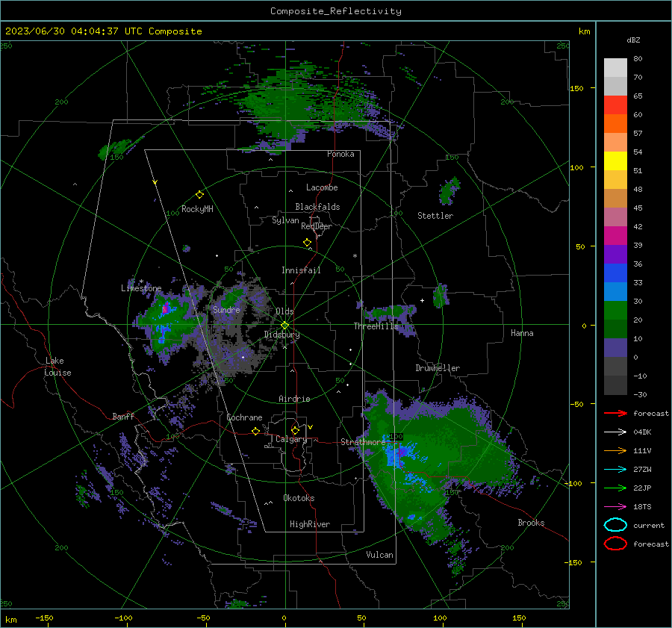
Task: Click the white plus marker southwest of Stettler
Action: 422,300
